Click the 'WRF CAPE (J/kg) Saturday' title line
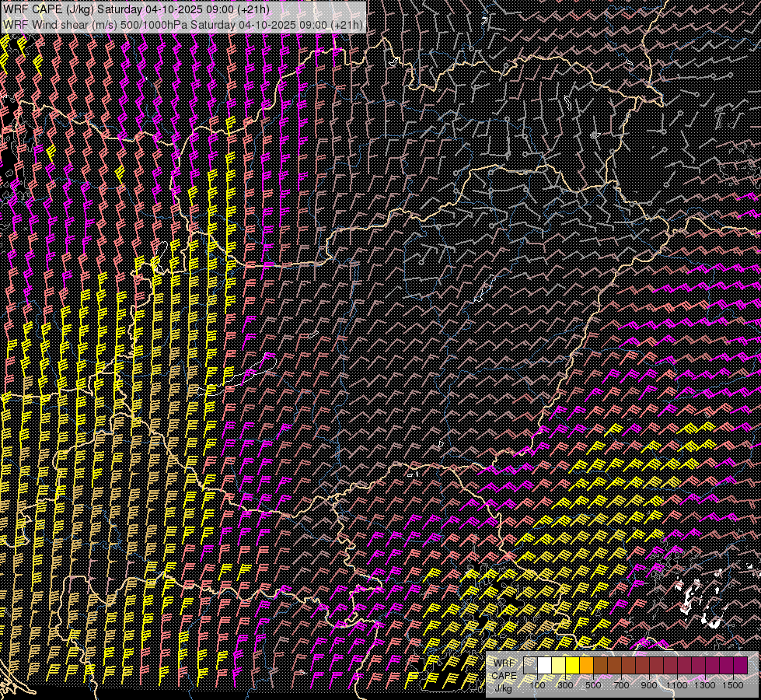Viewport: 761px width, 700px height. pyautogui.click(x=136, y=9)
